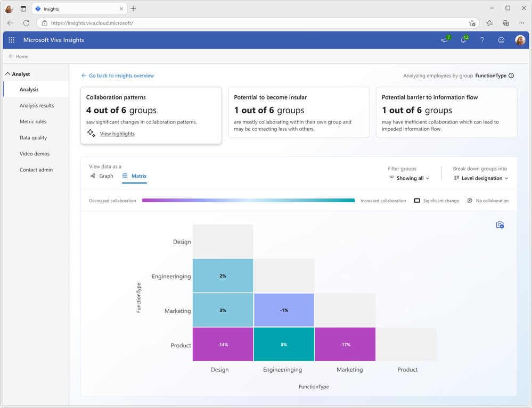The width and height of the screenshot is (532, 408).
Task: Open the feedback smiley icon
Action: 501,40
